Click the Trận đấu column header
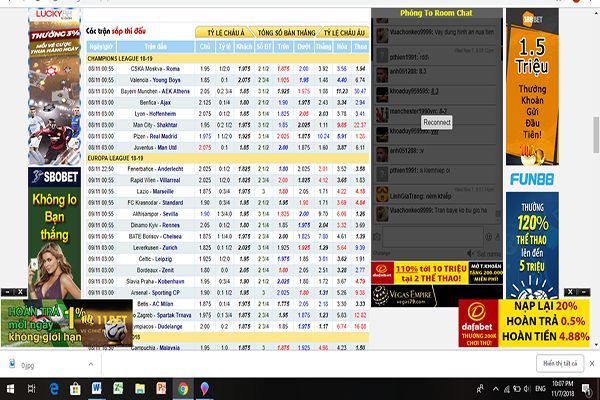This screenshot has width=600, height=400. pyautogui.click(x=155, y=47)
